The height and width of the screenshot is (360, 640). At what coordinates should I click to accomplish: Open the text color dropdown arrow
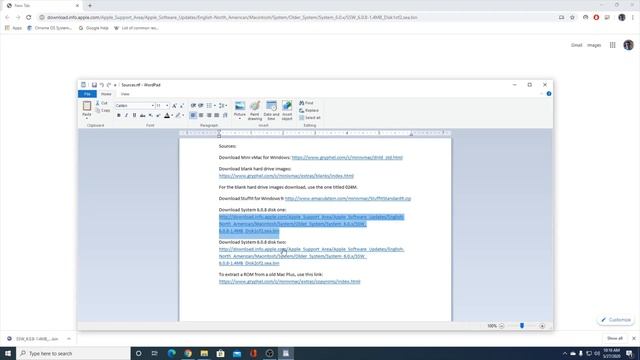[x=172, y=116]
